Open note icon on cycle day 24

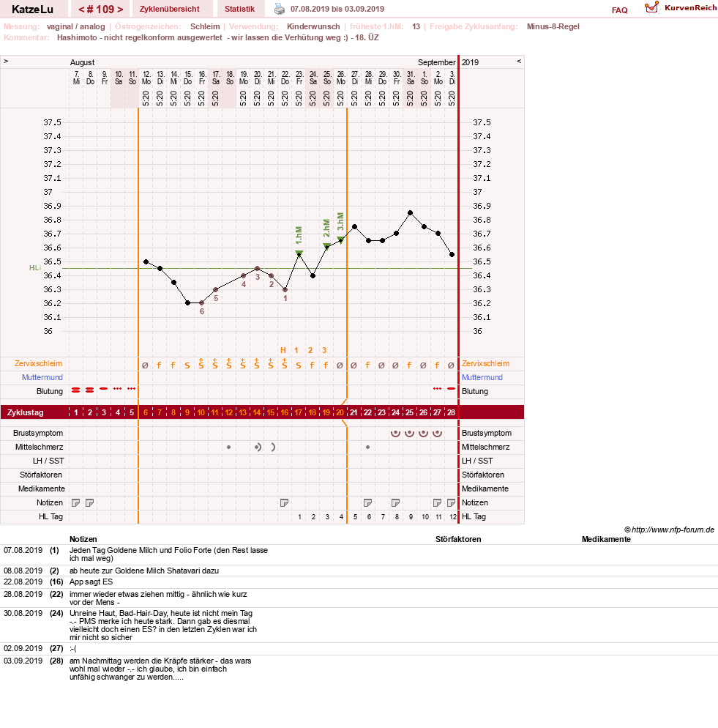tap(395, 503)
